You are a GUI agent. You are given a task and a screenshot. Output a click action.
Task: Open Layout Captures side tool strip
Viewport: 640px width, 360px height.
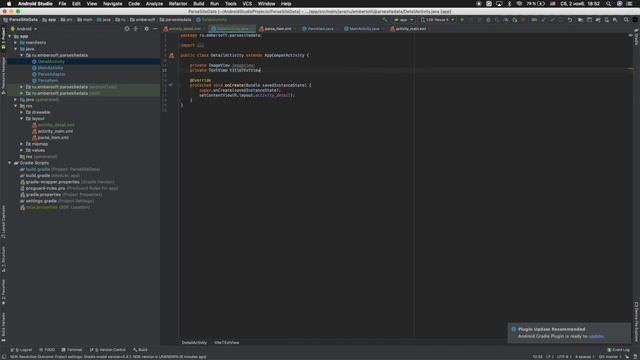click(x=4, y=222)
